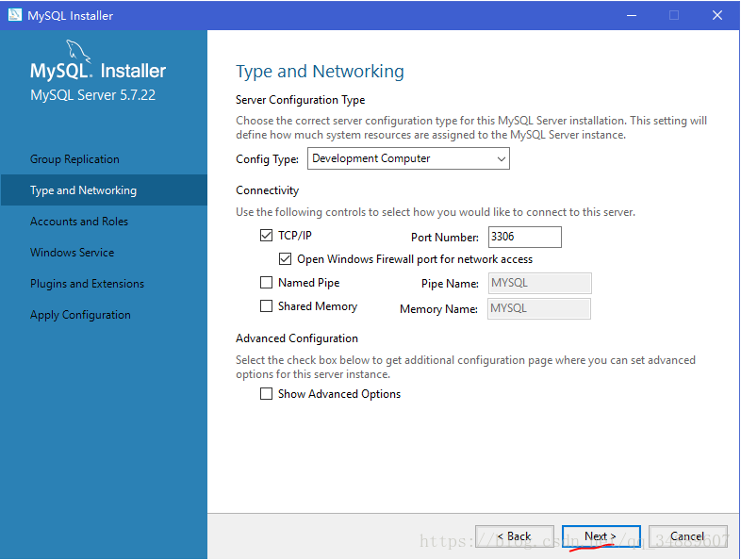Click the Type and Networking heading
The height and width of the screenshot is (560, 741).
(x=320, y=72)
